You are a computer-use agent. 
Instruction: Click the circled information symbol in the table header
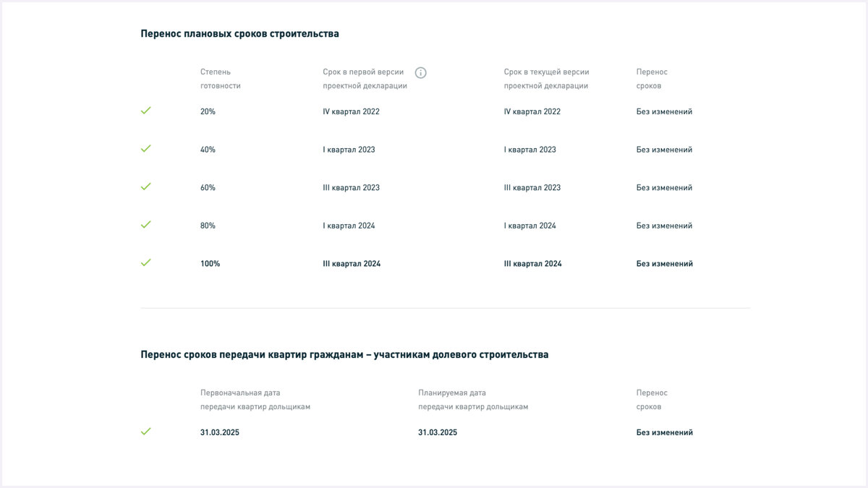[420, 72]
